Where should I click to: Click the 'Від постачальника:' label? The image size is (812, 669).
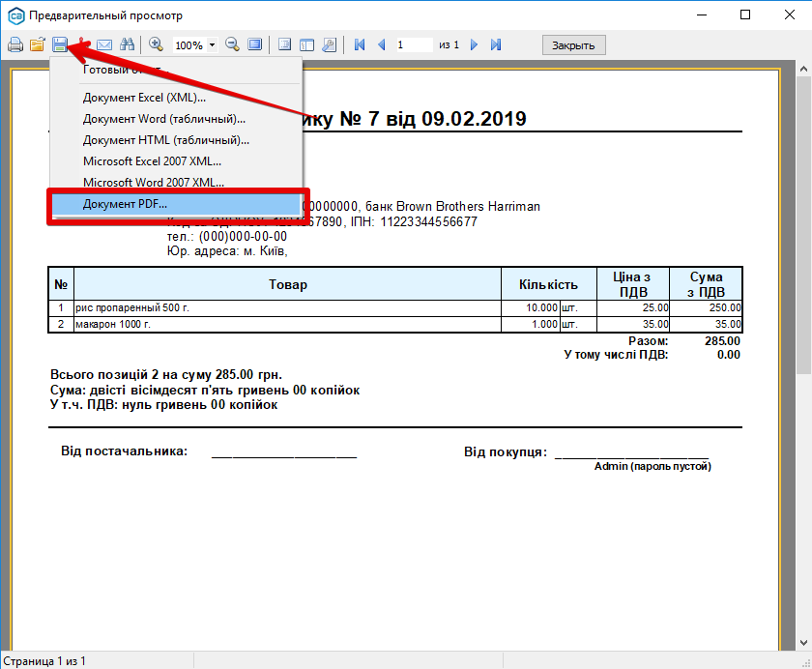tap(125, 451)
